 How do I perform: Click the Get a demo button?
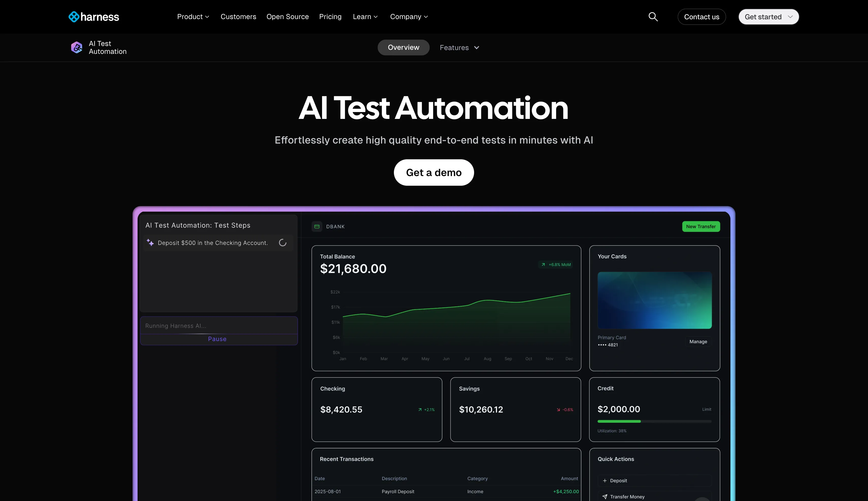[433, 173]
